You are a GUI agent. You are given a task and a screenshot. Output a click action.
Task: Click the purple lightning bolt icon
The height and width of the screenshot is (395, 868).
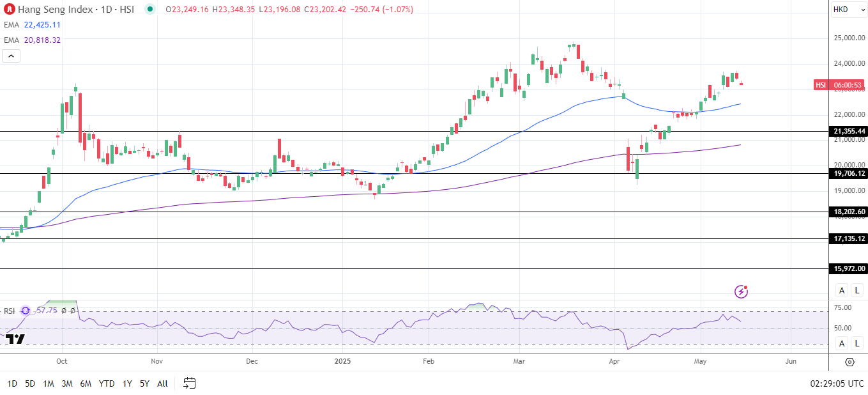(x=742, y=291)
